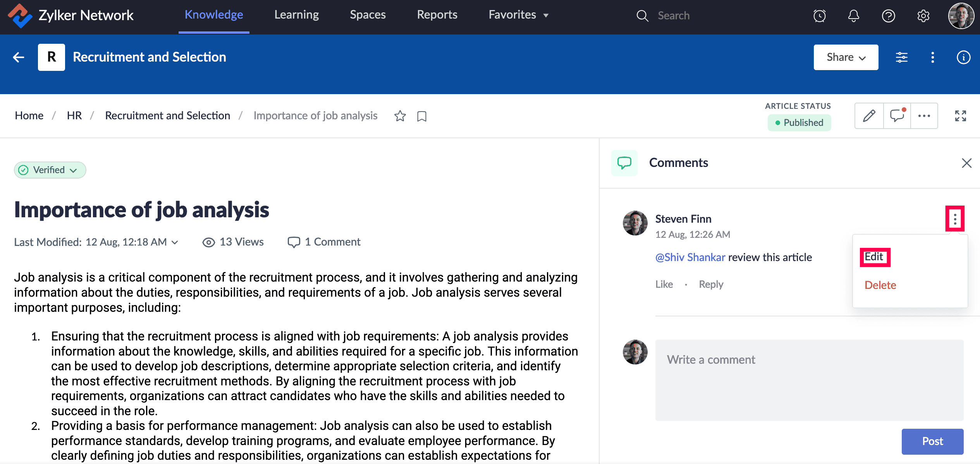Bookmark this article
Screen dimensions: 980x464
coord(422,116)
